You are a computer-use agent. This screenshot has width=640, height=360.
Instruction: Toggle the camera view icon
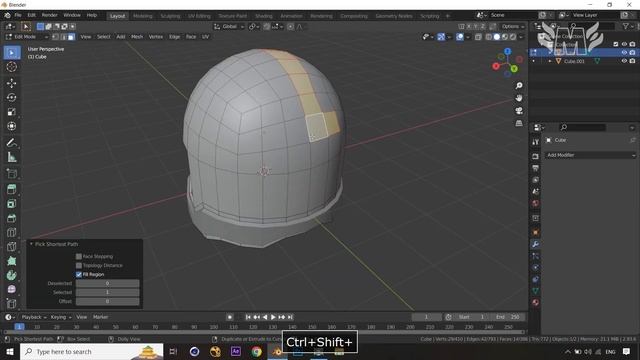click(519, 111)
